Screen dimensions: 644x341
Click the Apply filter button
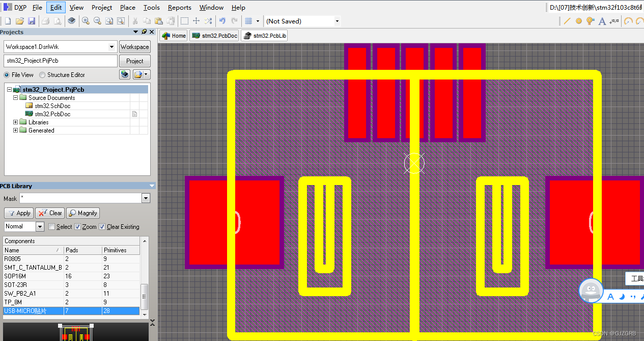tap(19, 213)
